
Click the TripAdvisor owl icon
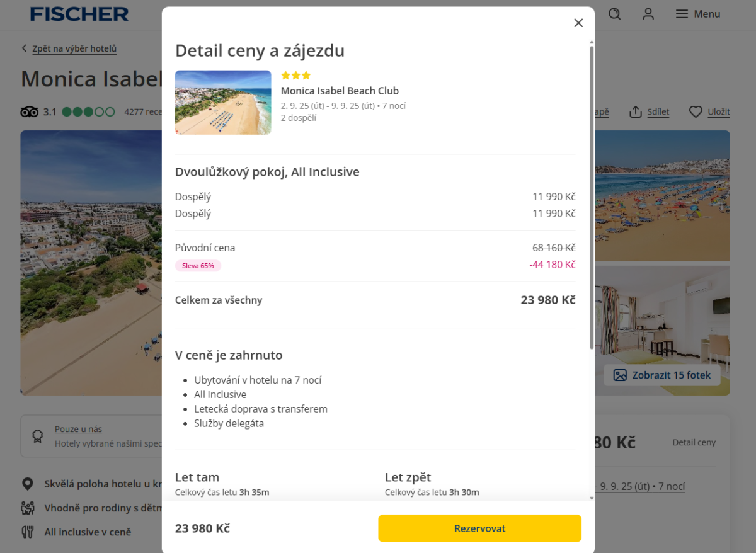coord(30,112)
